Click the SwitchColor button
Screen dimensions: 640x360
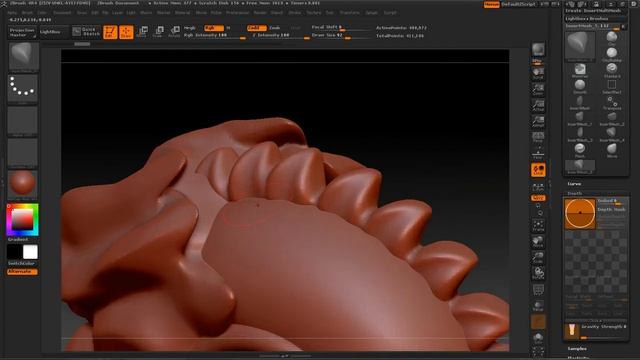[x=23, y=264]
